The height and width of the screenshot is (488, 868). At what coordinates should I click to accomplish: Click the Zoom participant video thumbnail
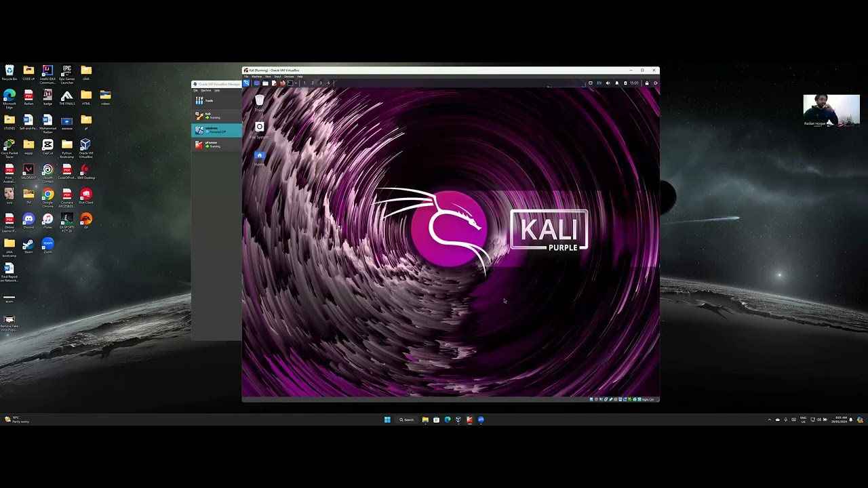coord(831,110)
